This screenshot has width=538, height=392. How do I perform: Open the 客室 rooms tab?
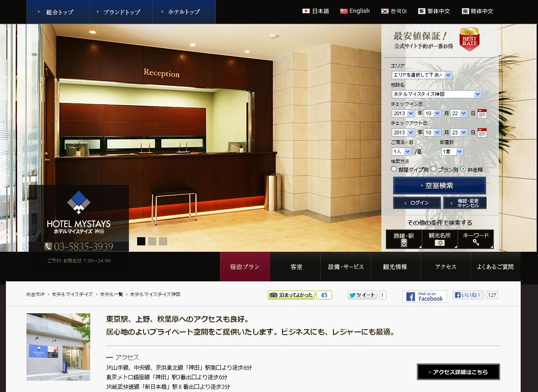(x=295, y=267)
